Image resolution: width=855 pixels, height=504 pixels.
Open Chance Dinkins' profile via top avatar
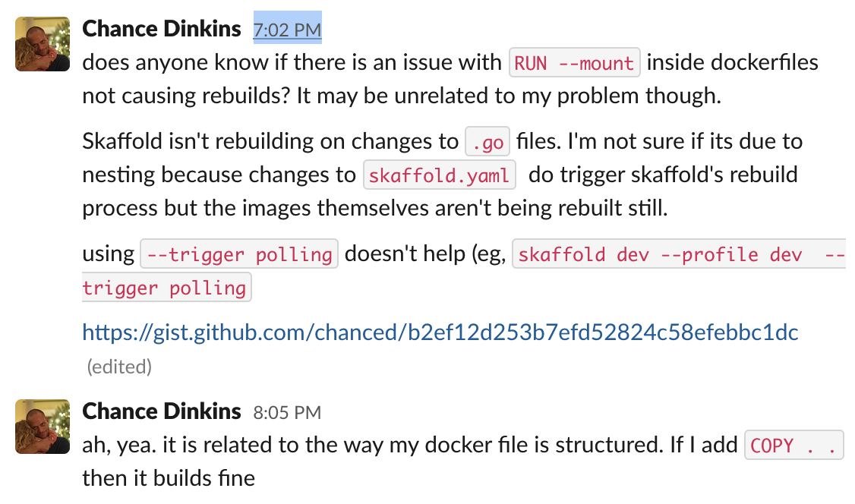tap(42, 43)
